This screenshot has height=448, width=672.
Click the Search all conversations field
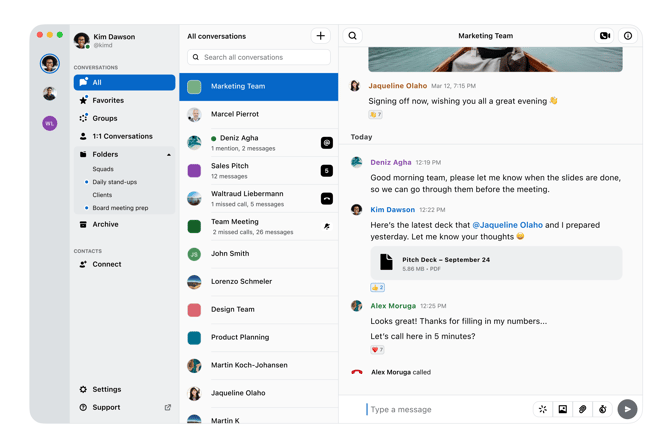(x=258, y=57)
